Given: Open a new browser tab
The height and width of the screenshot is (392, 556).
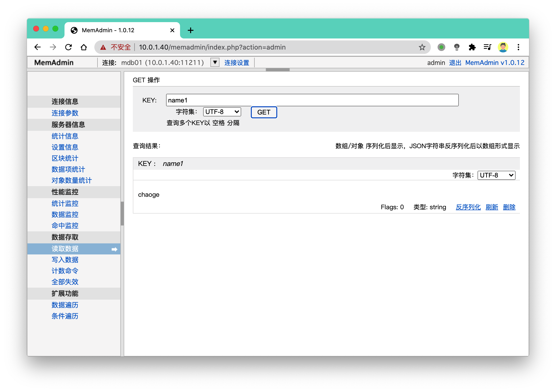Looking at the screenshot, I should (191, 30).
